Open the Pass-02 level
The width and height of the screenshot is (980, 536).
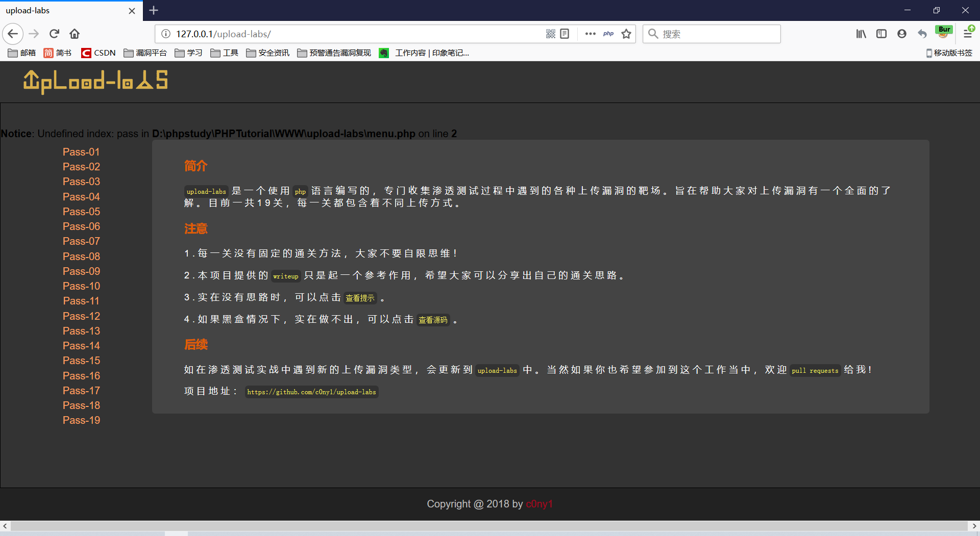[81, 167]
